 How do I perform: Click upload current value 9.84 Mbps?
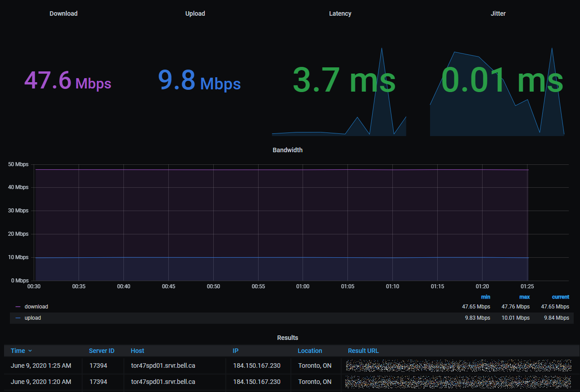(x=557, y=318)
